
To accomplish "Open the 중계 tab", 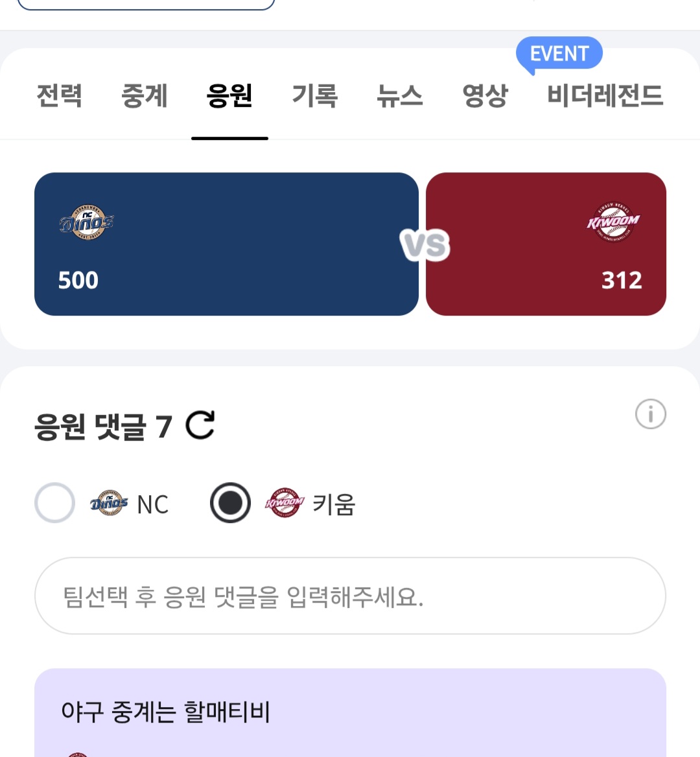I will (x=145, y=96).
